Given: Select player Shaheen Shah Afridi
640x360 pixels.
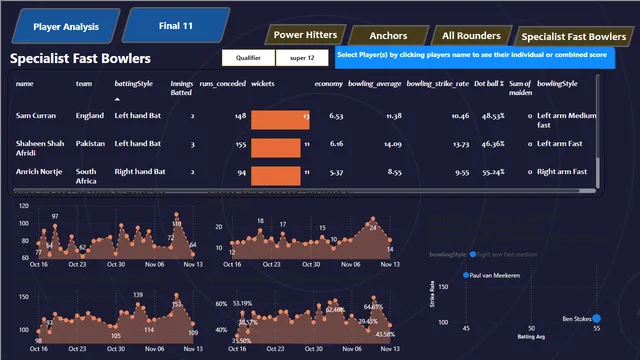Looking at the screenshot, I should pos(40,148).
